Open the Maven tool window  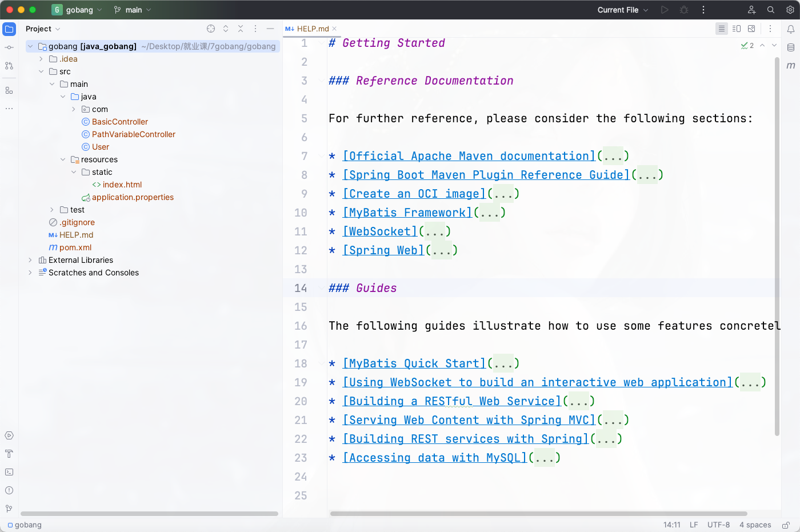point(791,66)
